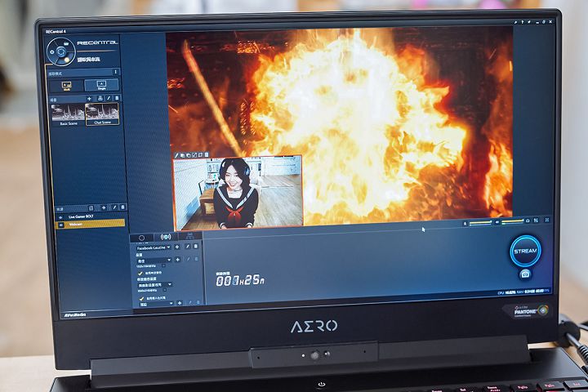The height and width of the screenshot is (392, 588).
Task: Toggle the first checked backup option
Action: pos(140,274)
